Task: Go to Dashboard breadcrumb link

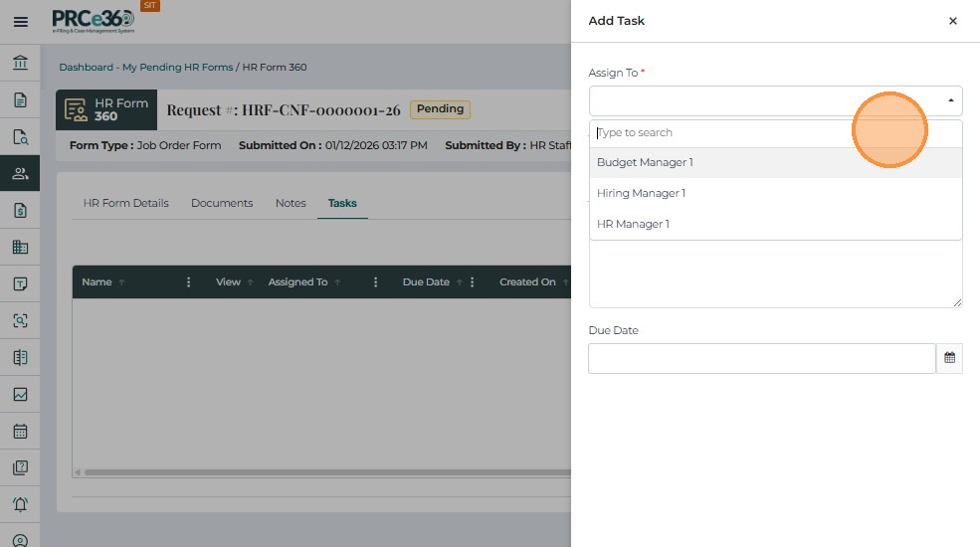Action: 87,67
